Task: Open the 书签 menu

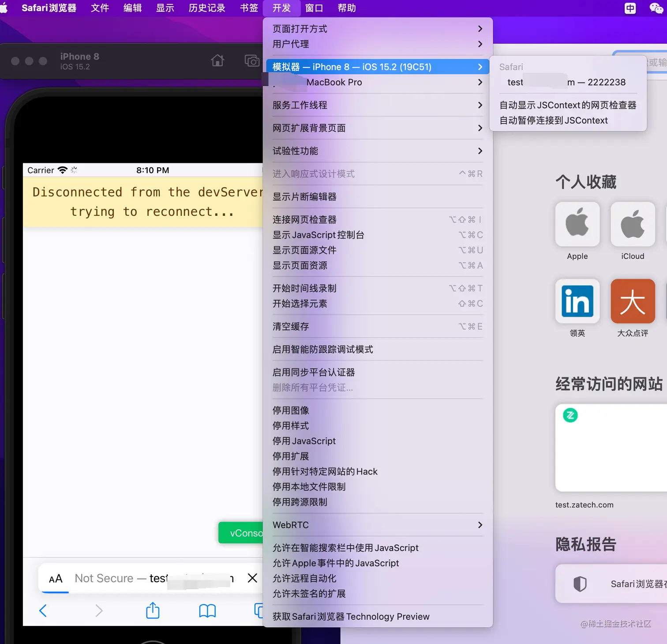Action: tap(249, 8)
